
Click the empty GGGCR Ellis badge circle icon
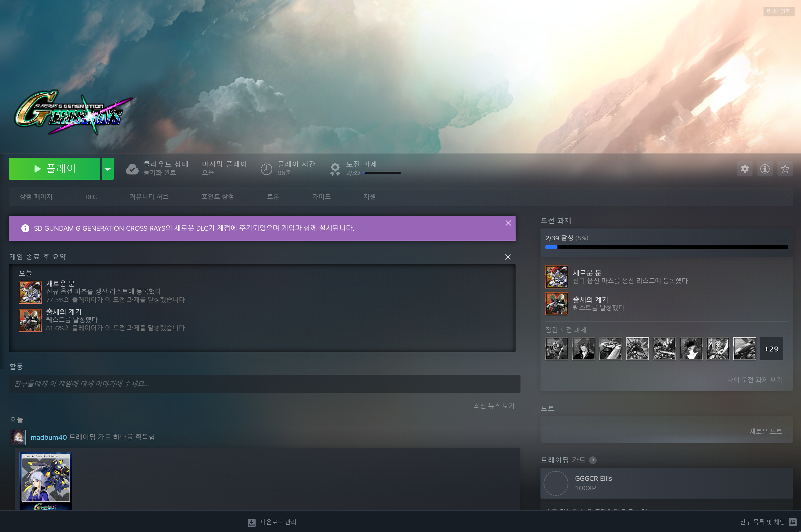(x=556, y=483)
